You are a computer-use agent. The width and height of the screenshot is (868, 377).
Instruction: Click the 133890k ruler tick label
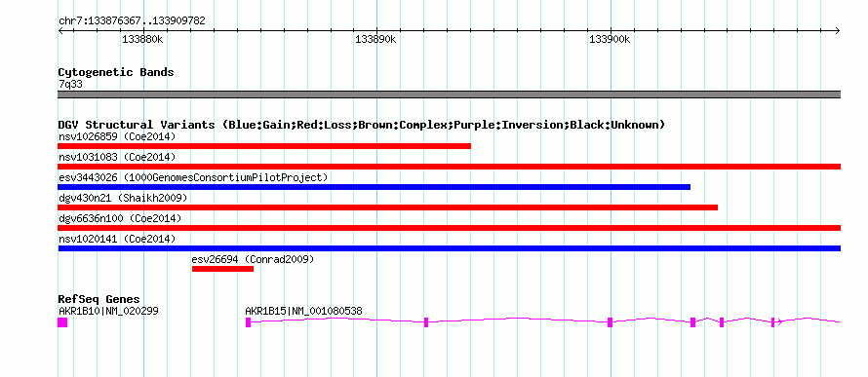click(x=375, y=39)
